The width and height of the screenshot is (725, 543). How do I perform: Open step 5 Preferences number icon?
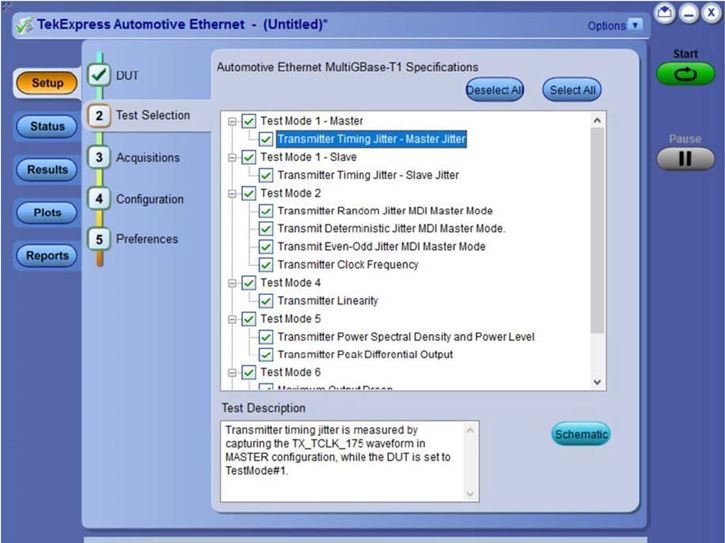tap(99, 239)
